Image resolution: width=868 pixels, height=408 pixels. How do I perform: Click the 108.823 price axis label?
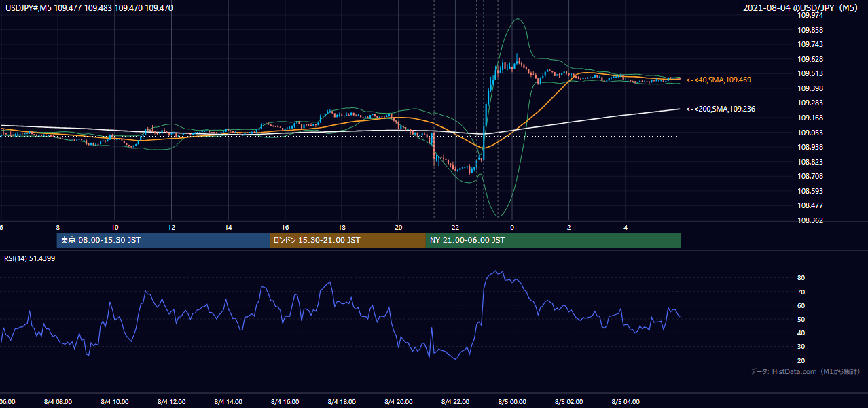click(x=810, y=162)
